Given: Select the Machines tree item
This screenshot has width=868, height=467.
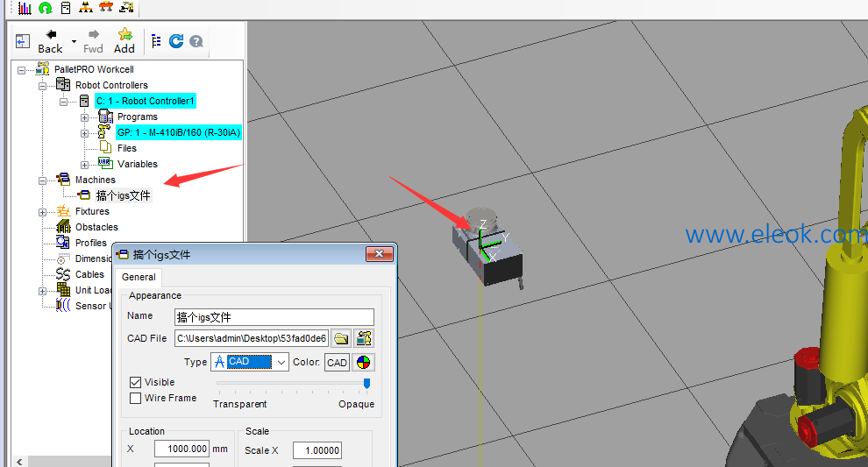Looking at the screenshot, I should click(96, 180).
